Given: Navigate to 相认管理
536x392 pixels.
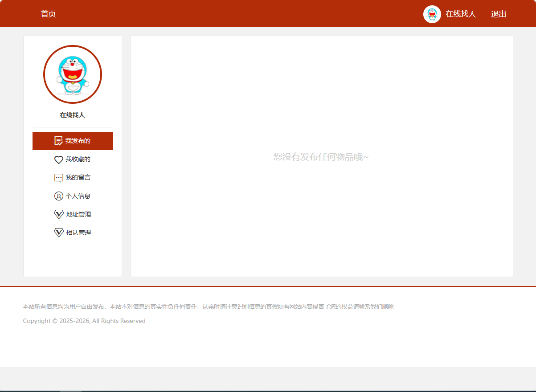Looking at the screenshot, I should pos(78,232).
